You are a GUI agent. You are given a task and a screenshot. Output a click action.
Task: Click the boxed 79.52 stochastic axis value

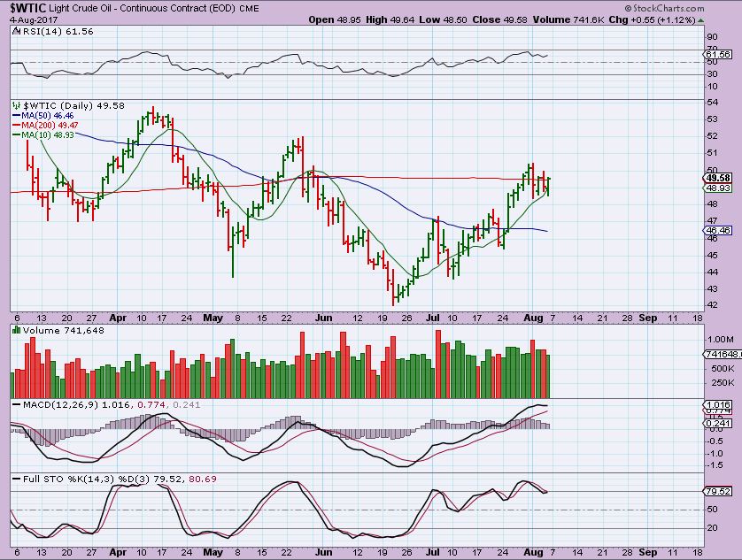click(718, 491)
